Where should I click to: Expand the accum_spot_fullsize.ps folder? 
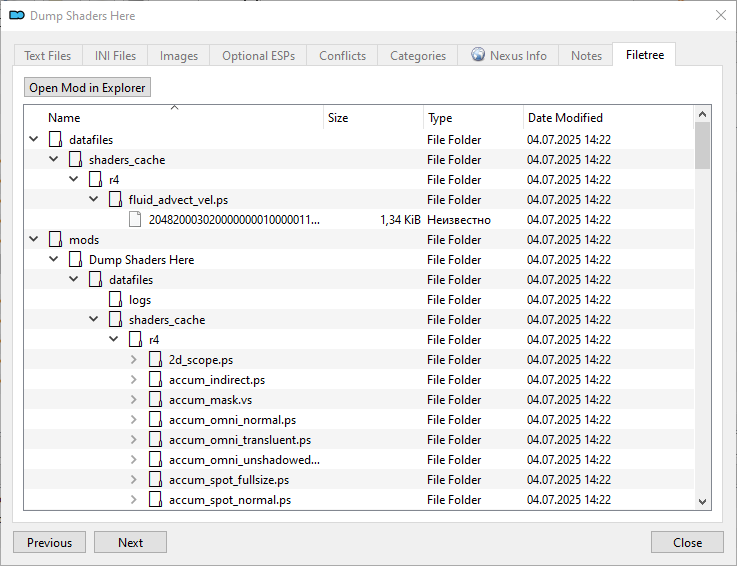click(134, 480)
